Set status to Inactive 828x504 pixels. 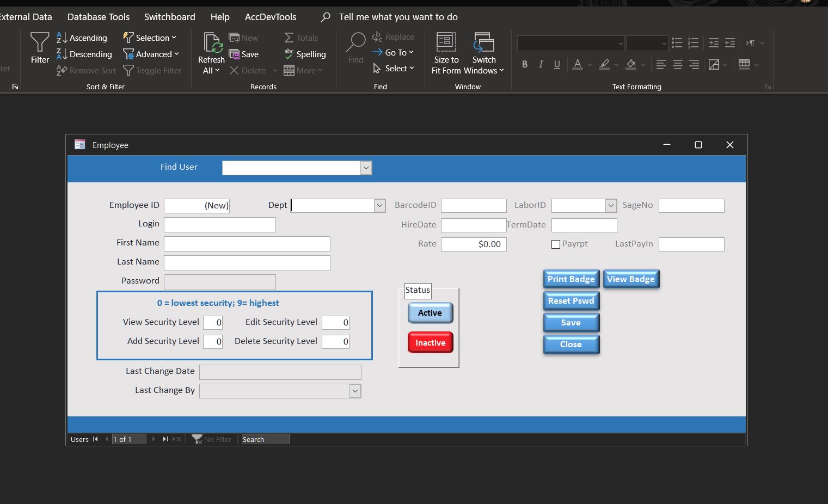point(430,343)
